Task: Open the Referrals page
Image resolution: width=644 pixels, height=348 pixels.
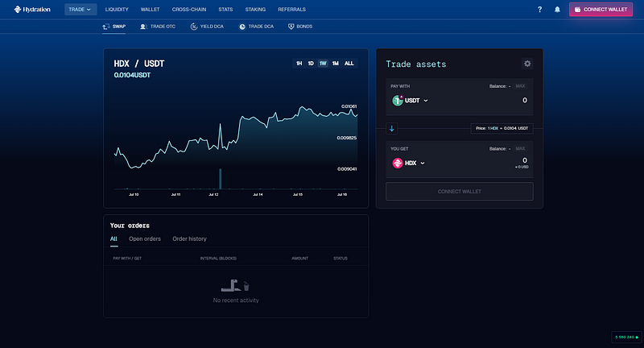Action: point(291,10)
